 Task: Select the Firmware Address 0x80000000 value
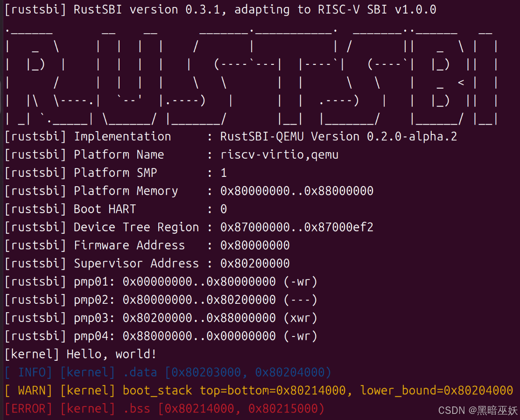coord(255,245)
